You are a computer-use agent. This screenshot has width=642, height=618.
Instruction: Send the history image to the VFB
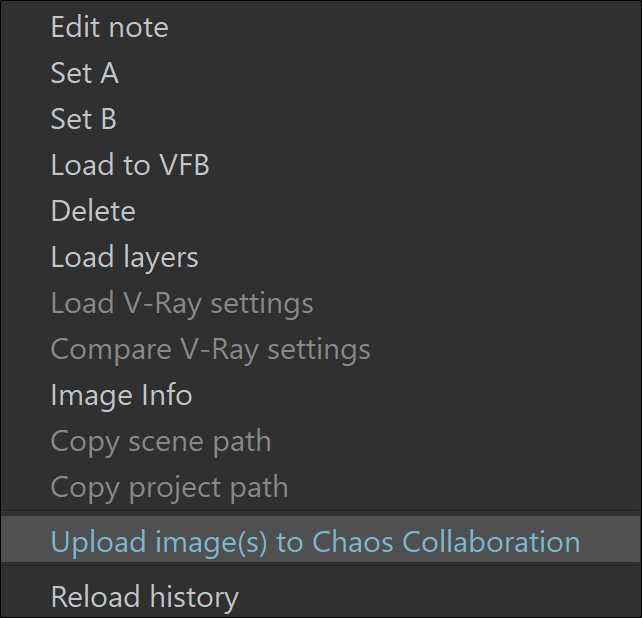point(321,165)
